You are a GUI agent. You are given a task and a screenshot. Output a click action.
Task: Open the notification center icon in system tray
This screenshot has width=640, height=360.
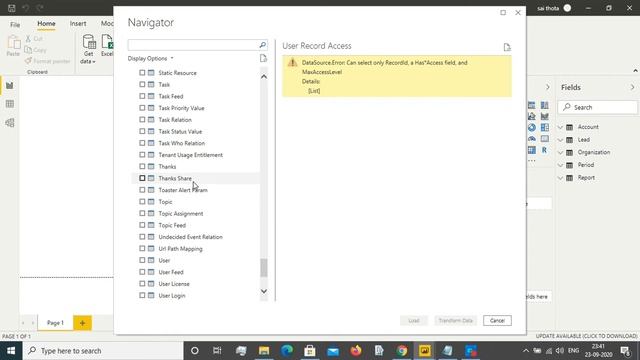pyautogui.click(x=625, y=351)
